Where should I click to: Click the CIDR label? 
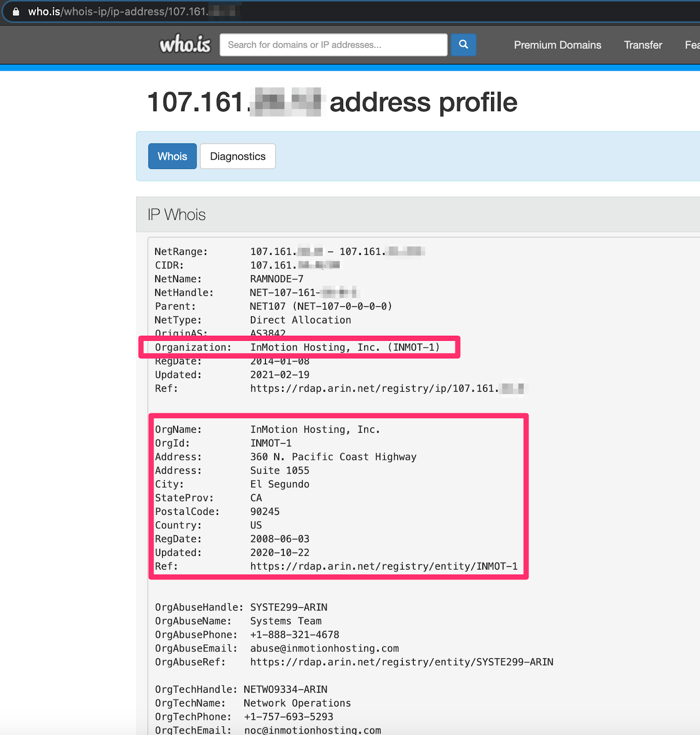click(169, 266)
